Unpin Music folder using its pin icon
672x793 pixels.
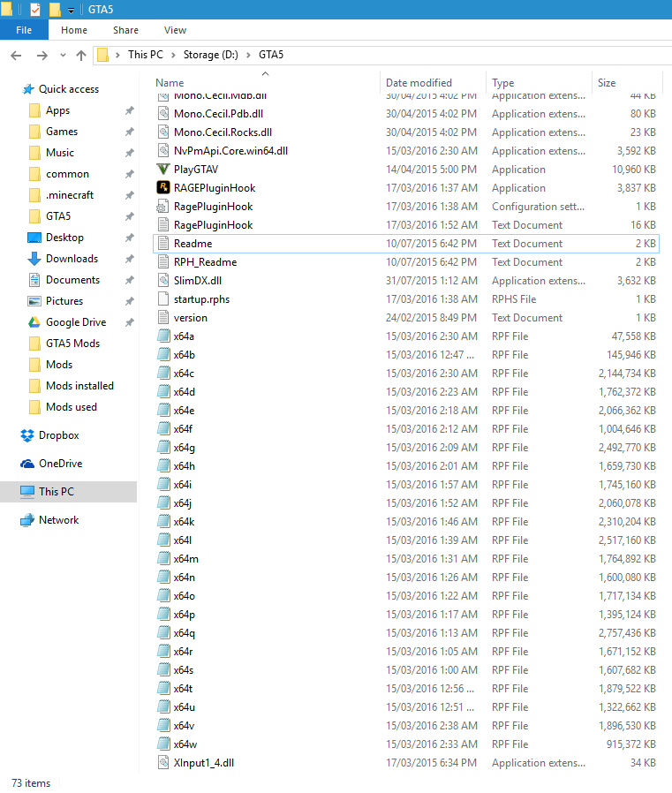pos(130,153)
